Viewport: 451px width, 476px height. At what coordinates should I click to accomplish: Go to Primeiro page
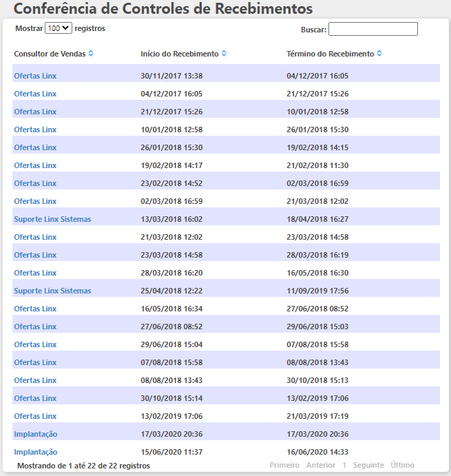pyautogui.click(x=284, y=466)
